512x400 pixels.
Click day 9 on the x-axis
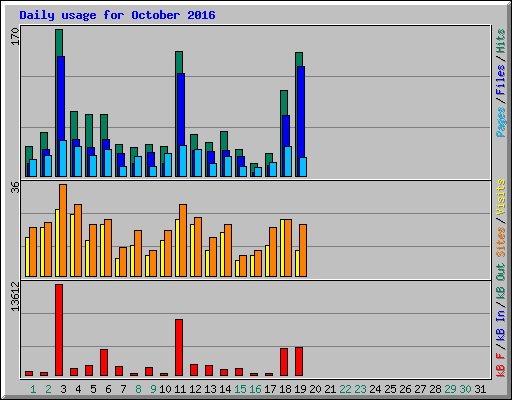point(153,389)
